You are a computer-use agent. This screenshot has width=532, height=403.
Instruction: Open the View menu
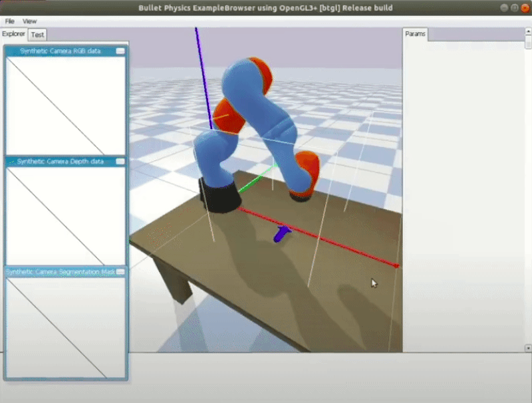30,21
